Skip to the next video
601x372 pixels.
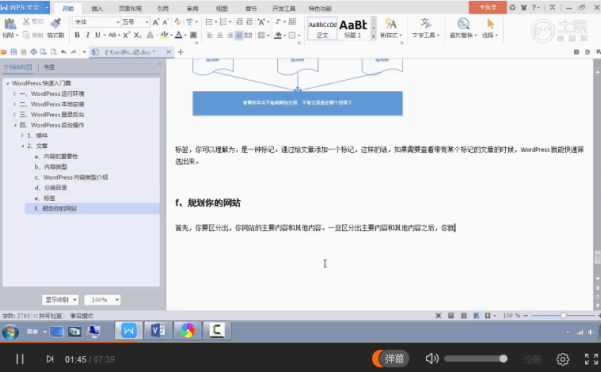point(50,359)
